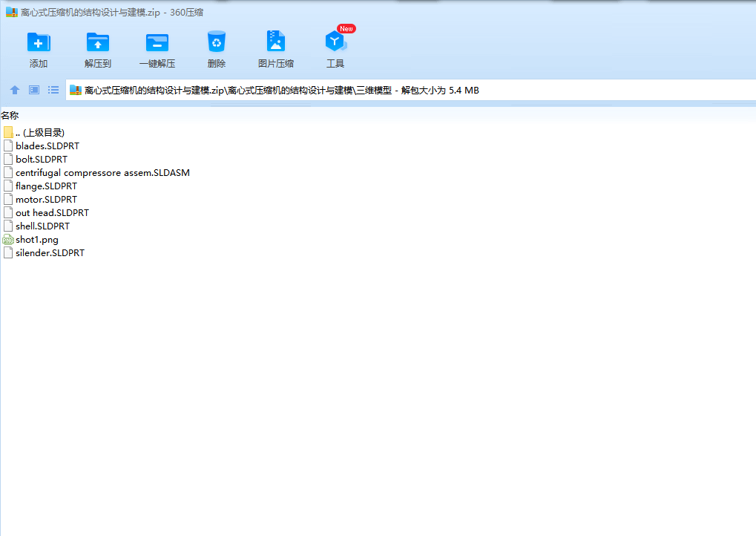The image size is (756, 536).
Task: Click the file icon next to out head.SLDPRT
Action: pos(7,213)
